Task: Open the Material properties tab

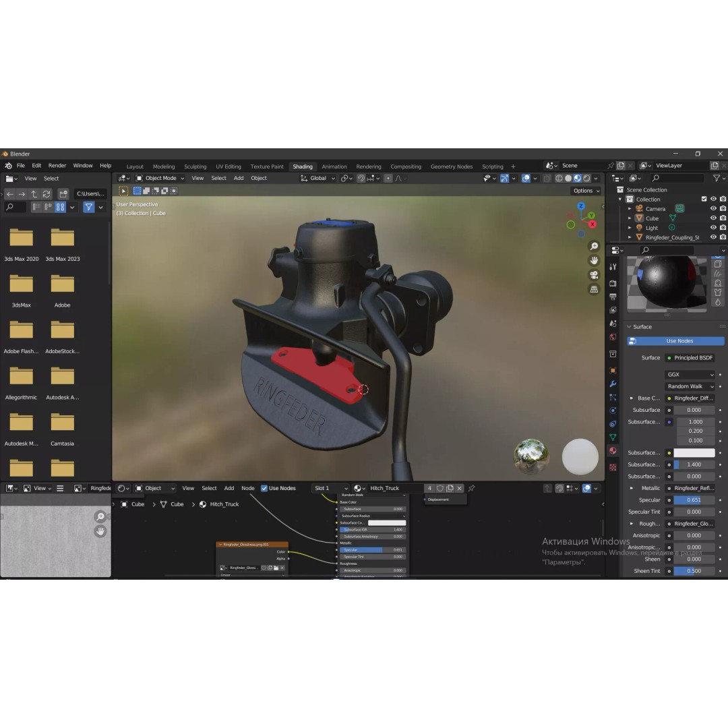Action: [x=613, y=451]
